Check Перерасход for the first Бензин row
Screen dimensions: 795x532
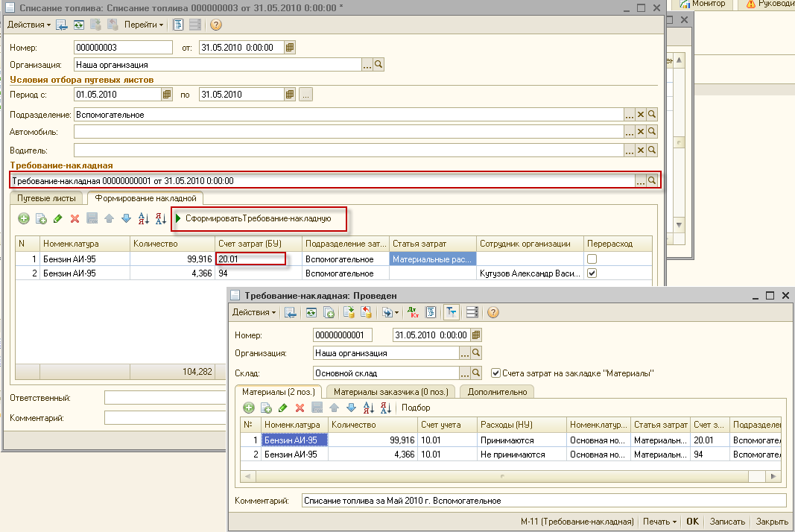(591, 259)
